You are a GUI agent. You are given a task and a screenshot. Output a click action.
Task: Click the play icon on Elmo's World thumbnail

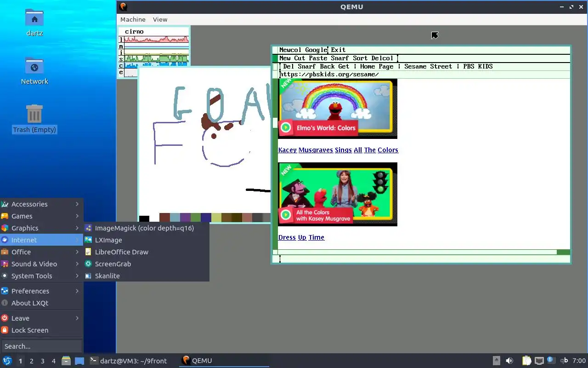(286, 127)
